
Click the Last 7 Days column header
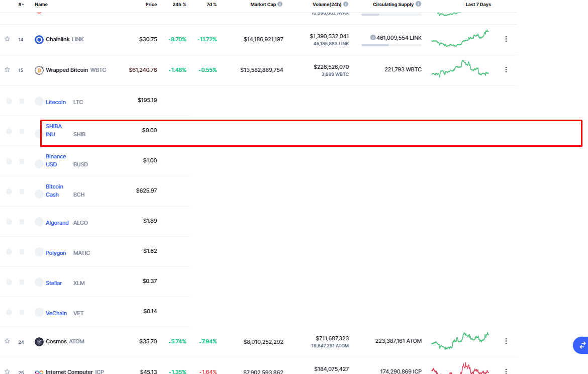pos(478,5)
